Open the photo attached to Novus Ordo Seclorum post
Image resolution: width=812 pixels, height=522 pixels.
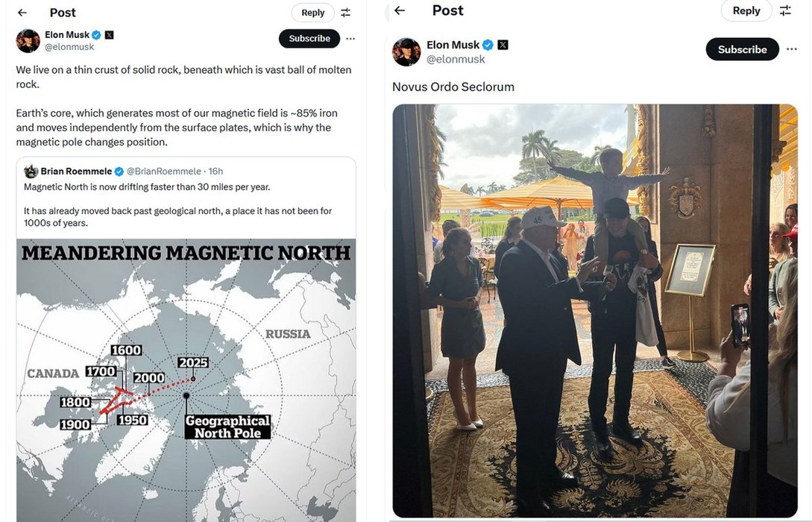[594, 309]
